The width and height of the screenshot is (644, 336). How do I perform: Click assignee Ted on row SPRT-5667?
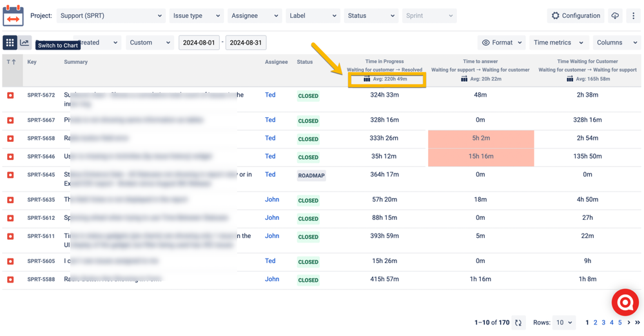click(x=270, y=120)
